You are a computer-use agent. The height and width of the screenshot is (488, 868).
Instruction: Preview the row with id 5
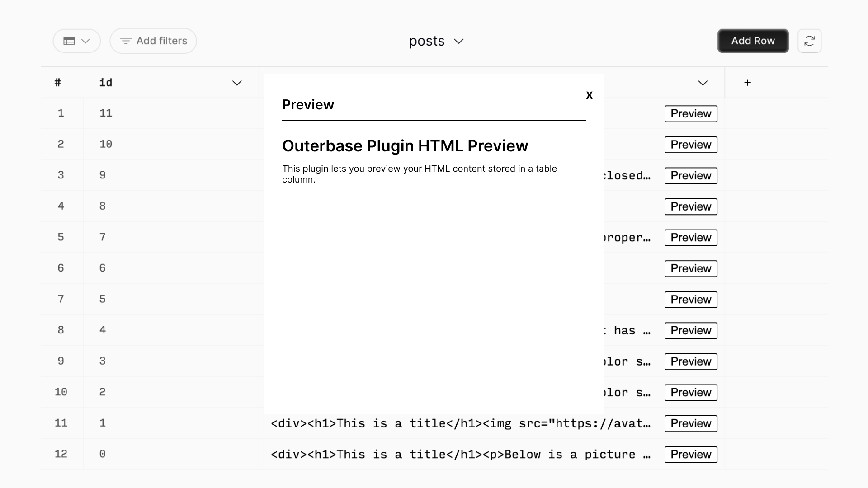coord(691,300)
